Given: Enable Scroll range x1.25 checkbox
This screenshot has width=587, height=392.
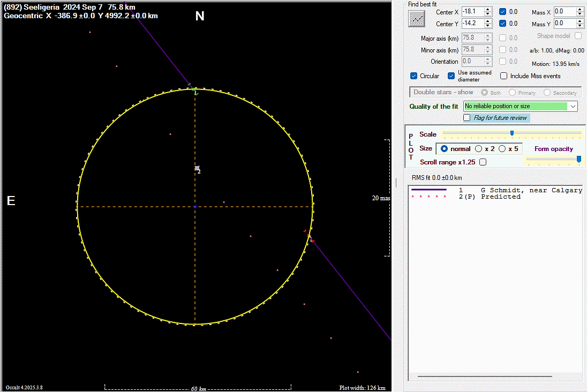Looking at the screenshot, I should (483, 162).
